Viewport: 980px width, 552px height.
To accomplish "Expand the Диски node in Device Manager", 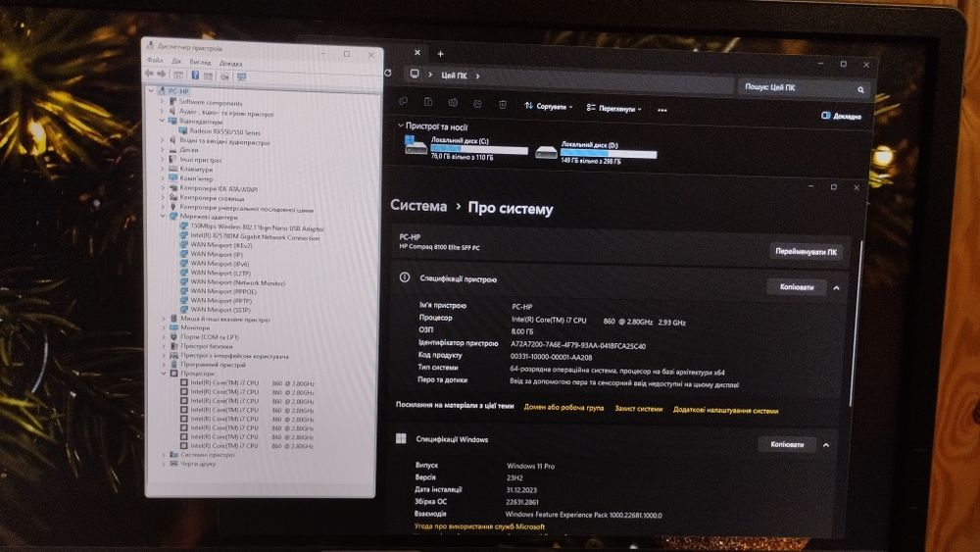I will pos(163,149).
